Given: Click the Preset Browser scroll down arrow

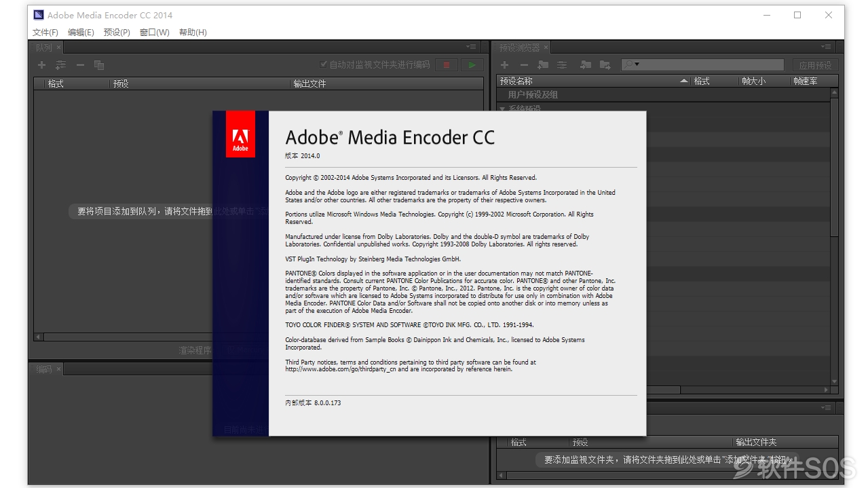Looking at the screenshot, I should [x=834, y=382].
